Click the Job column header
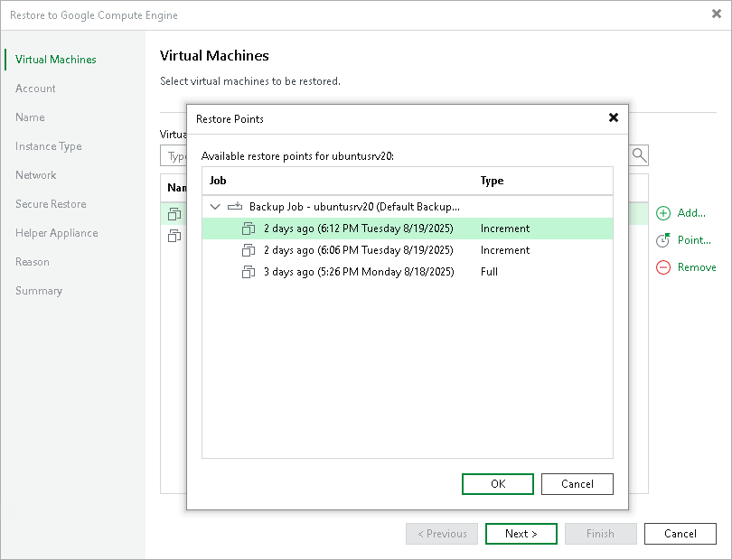732x560 pixels. point(218,181)
